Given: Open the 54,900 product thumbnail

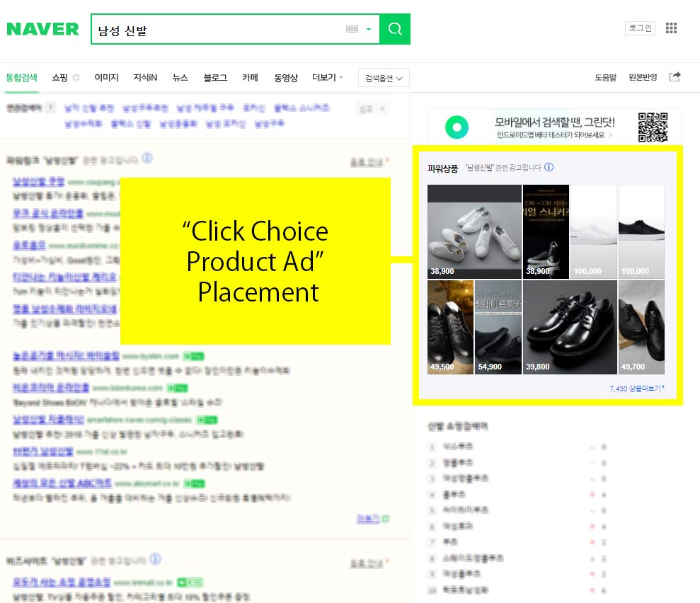Looking at the screenshot, I should click(498, 327).
